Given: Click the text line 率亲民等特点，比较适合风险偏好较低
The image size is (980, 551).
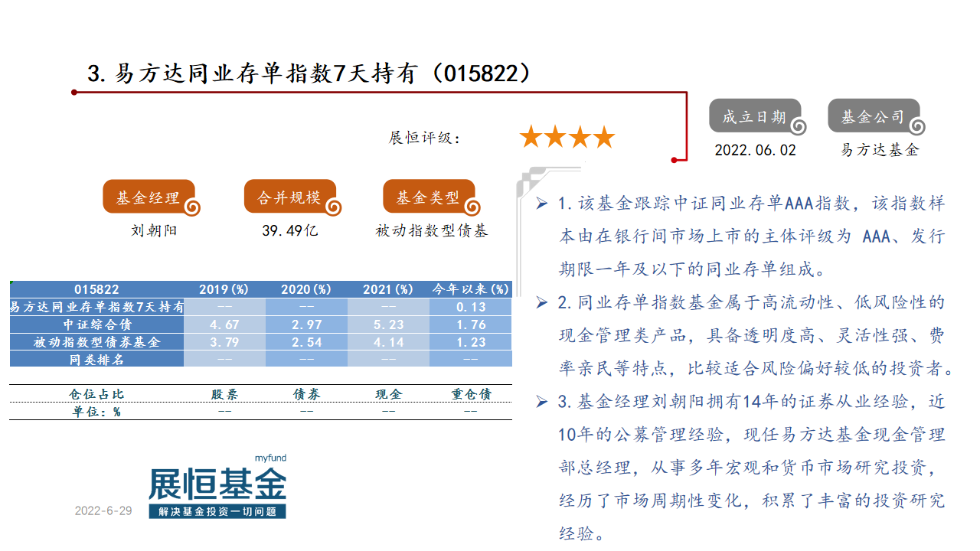Looking at the screenshot, I should (756, 369).
